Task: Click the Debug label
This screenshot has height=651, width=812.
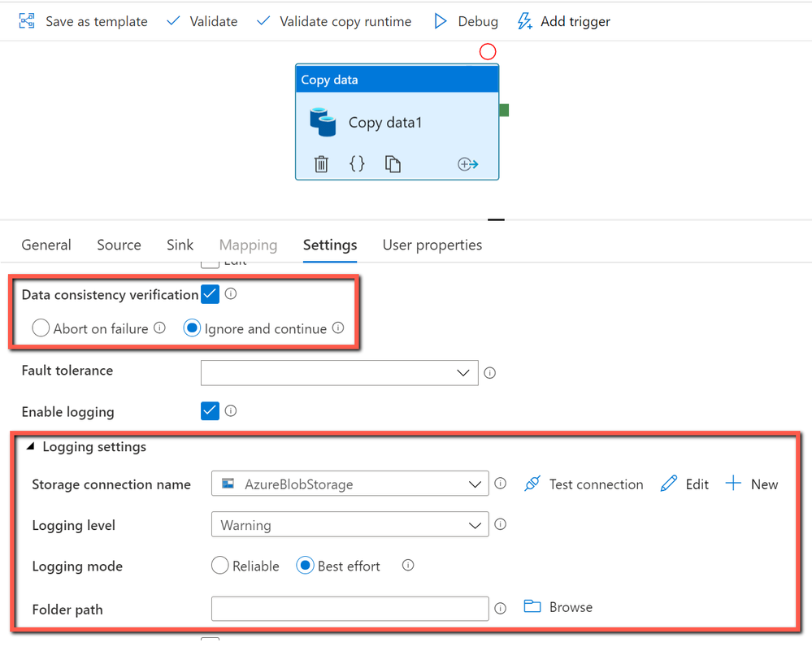Action: (478, 21)
